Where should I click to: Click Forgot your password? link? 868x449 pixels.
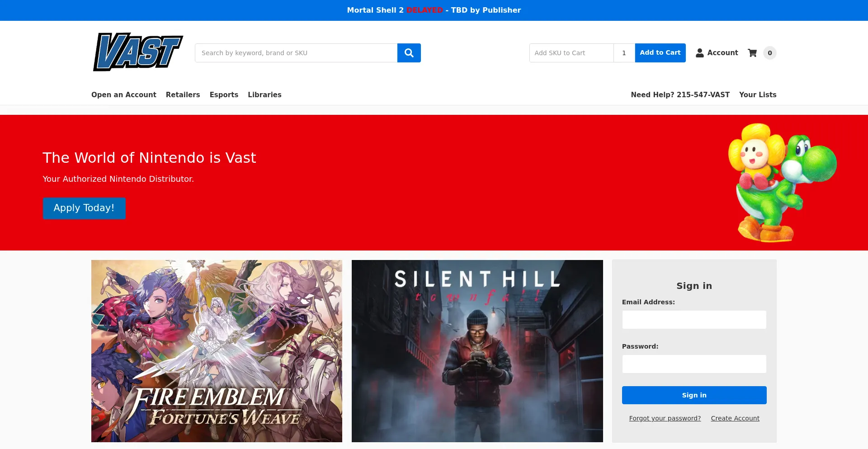coord(665,418)
